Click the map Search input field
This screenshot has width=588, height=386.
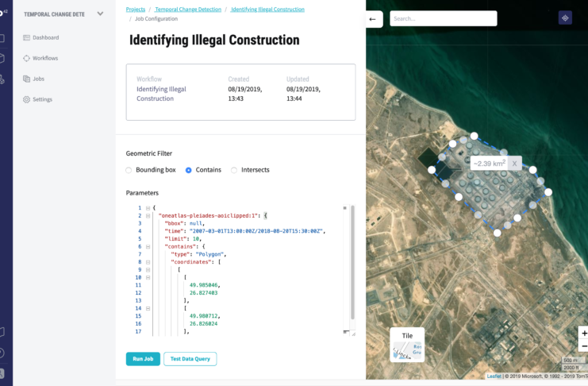(443, 18)
